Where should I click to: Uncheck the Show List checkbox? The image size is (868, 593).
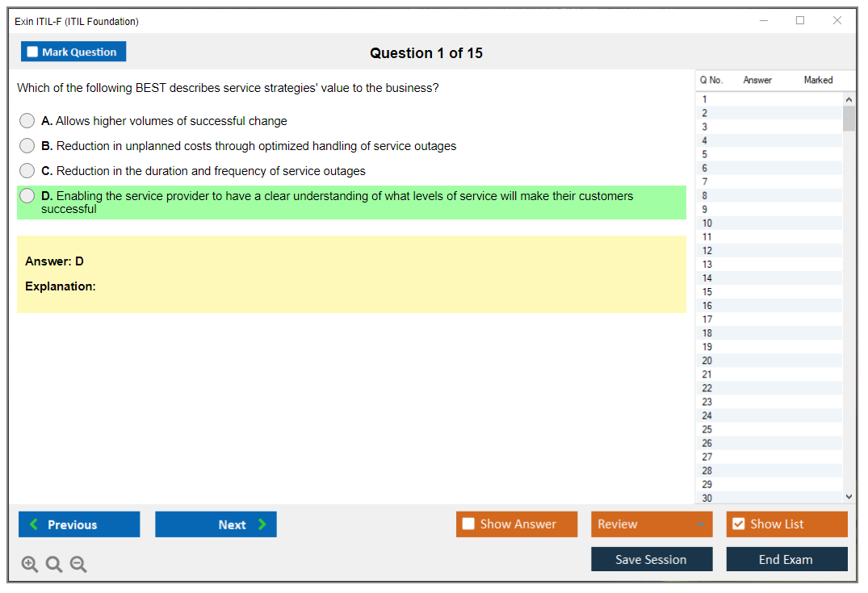point(738,524)
